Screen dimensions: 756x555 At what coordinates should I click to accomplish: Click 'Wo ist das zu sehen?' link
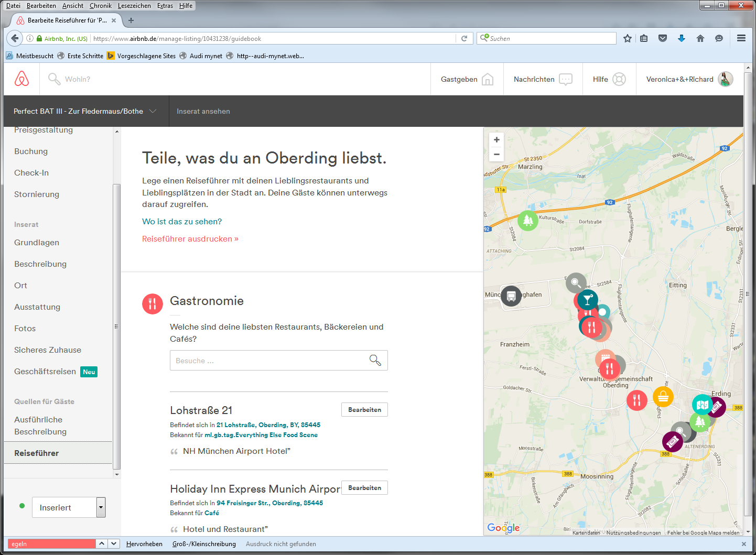coord(182,221)
